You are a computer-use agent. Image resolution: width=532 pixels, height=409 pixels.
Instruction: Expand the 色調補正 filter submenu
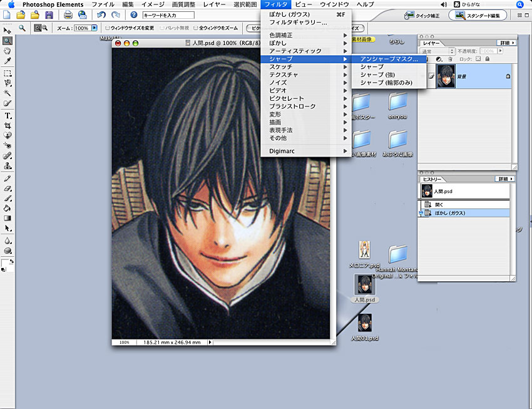click(x=307, y=35)
